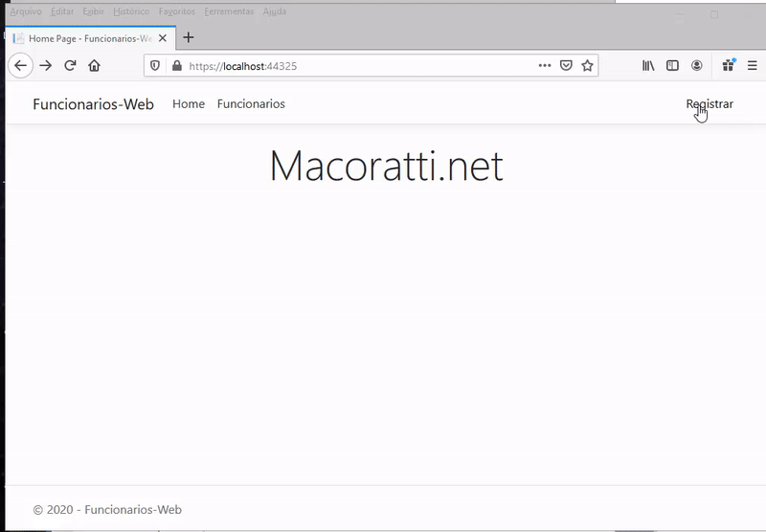Click the Funcionarios-Web brand link
Viewport: 766px width, 532px height.
[93, 104]
